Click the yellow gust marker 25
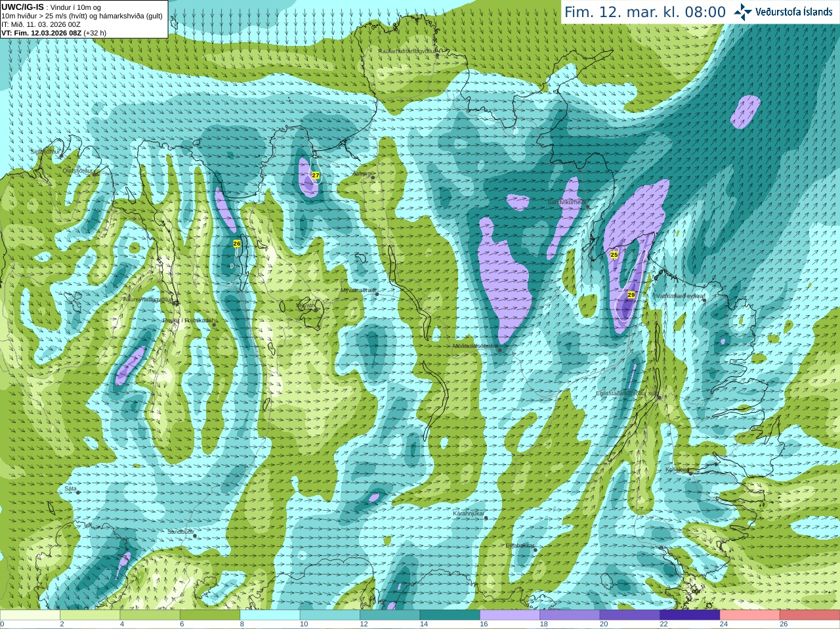This screenshot has width=840, height=629. tap(614, 254)
